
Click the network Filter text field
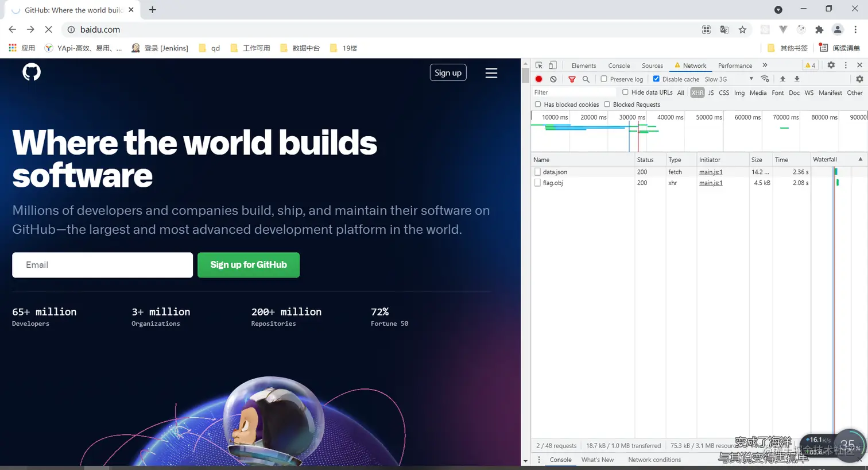pos(574,93)
